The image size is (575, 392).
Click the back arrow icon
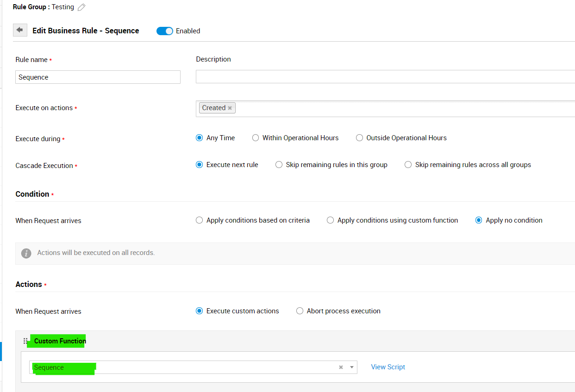19,30
